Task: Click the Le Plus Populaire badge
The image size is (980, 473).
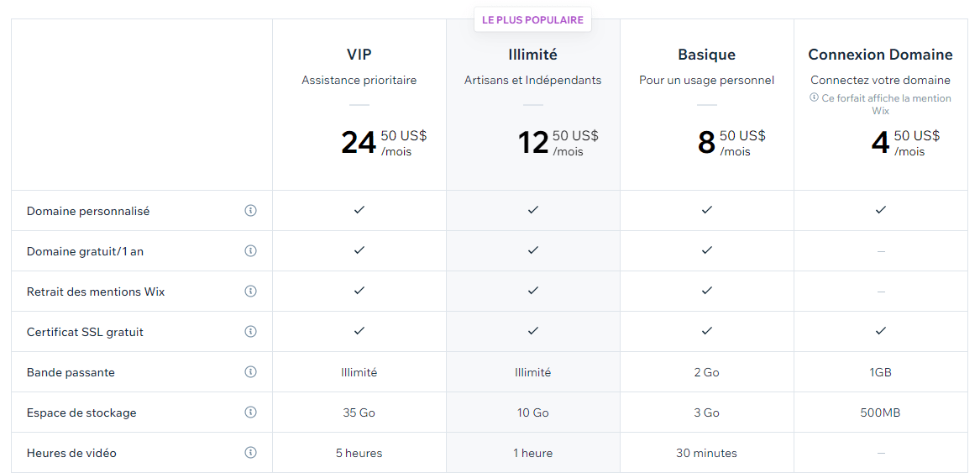Action: pyautogui.click(x=532, y=20)
